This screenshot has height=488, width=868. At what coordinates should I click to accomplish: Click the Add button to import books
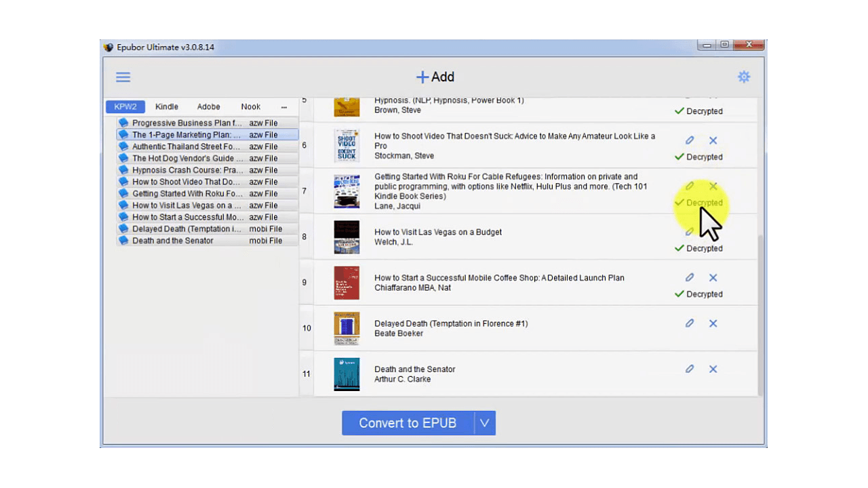pos(435,77)
